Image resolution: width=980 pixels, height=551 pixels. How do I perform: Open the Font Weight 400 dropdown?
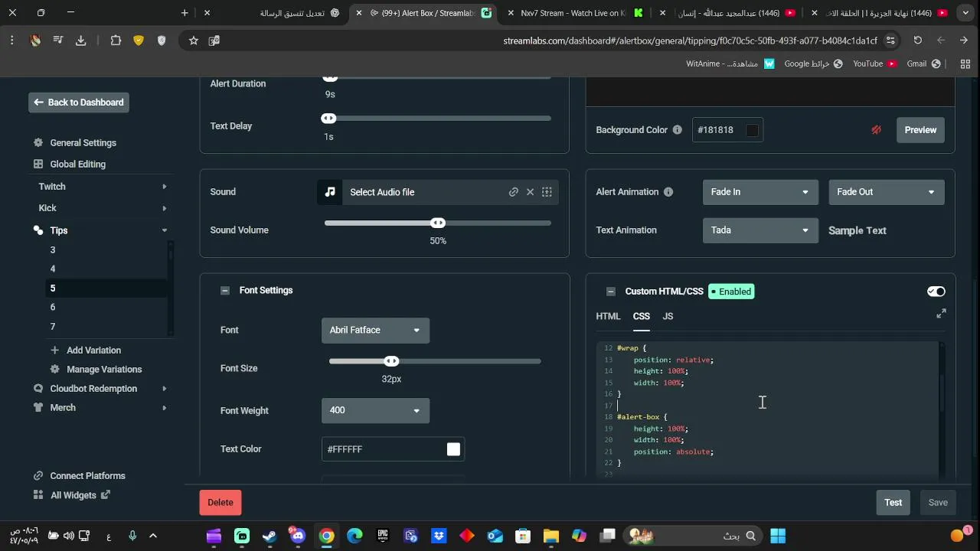pyautogui.click(x=375, y=411)
